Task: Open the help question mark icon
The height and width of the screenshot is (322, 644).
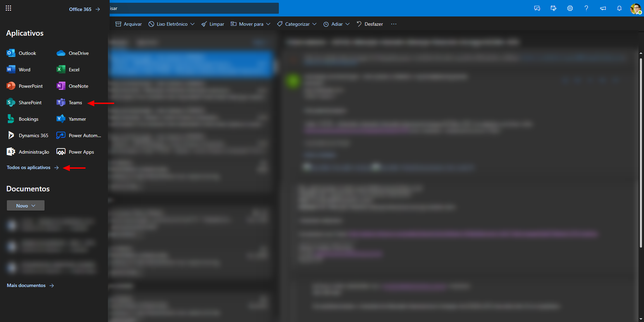Action: (x=586, y=8)
